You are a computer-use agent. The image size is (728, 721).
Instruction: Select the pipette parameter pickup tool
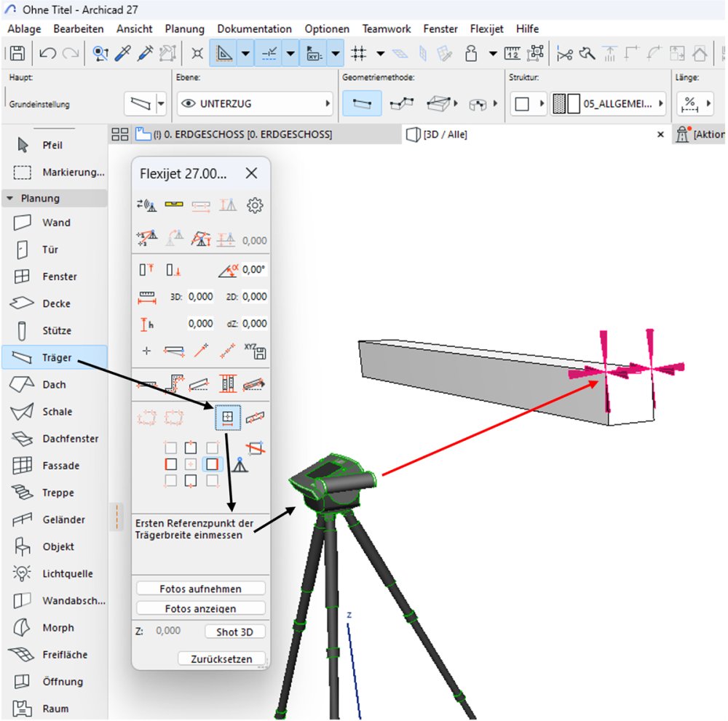click(122, 53)
